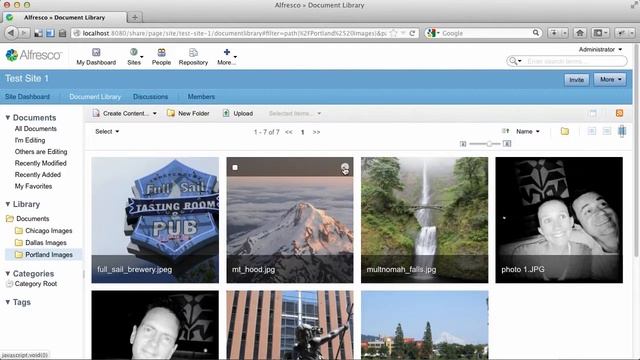Click the browser back button
Viewport: 640px width, 360px height.
[x=11, y=33]
